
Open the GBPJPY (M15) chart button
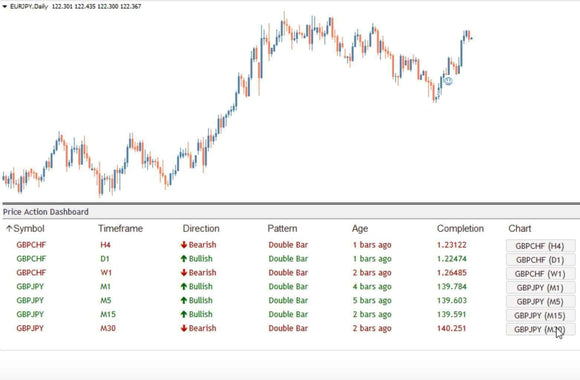point(540,316)
